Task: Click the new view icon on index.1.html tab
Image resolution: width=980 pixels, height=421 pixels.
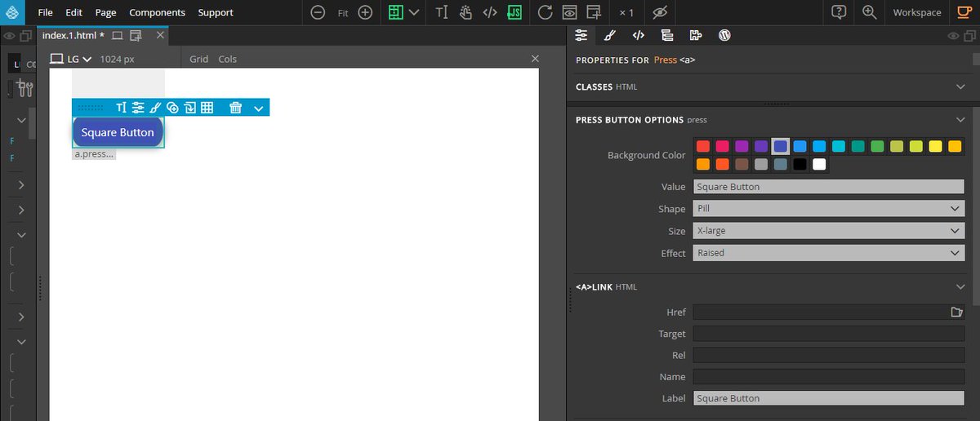Action: [136, 35]
